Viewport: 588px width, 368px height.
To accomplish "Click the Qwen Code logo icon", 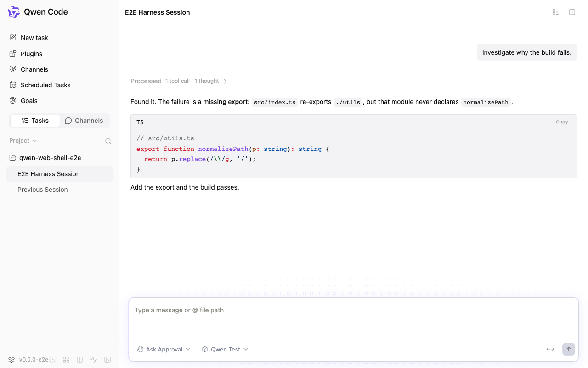I will tap(14, 12).
